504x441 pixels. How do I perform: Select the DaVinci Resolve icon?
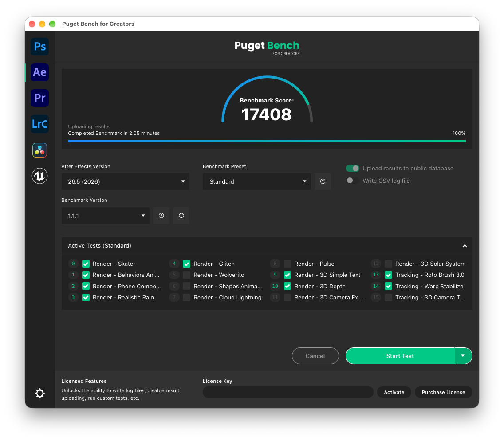click(x=40, y=150)
